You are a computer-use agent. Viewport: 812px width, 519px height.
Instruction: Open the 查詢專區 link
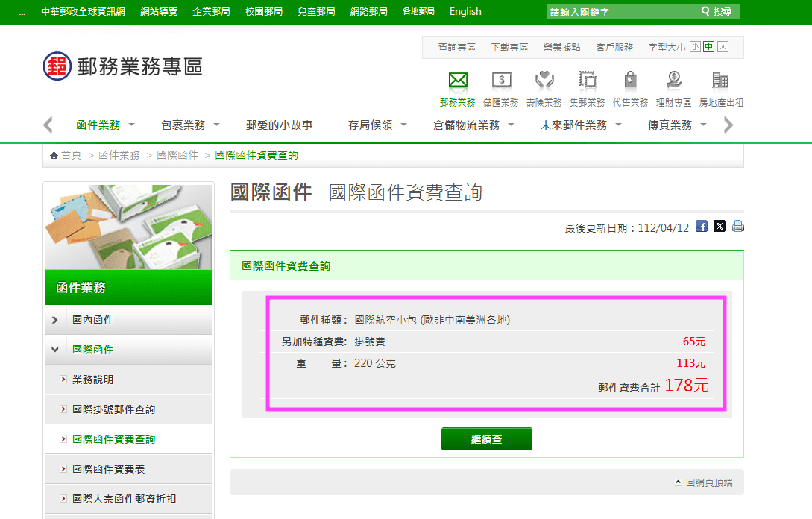(457, 47)
